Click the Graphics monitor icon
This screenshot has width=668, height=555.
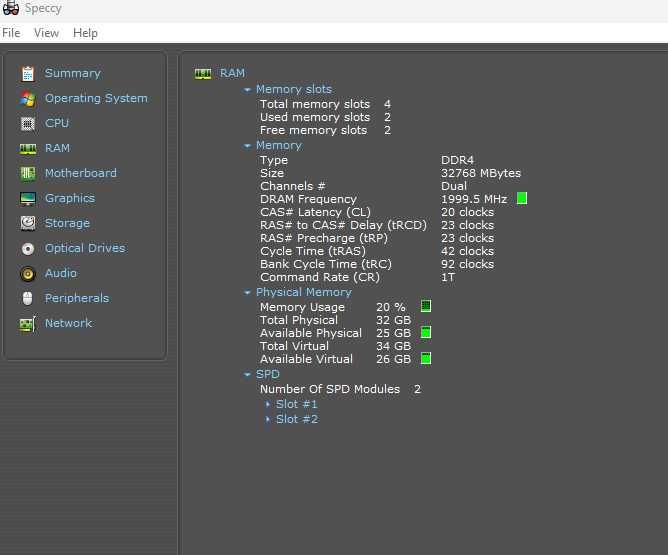28,198
